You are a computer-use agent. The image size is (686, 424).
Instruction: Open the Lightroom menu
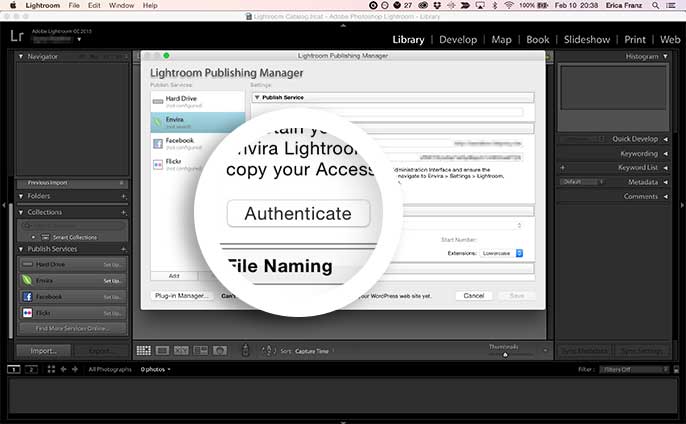click(x=42, y=5)
